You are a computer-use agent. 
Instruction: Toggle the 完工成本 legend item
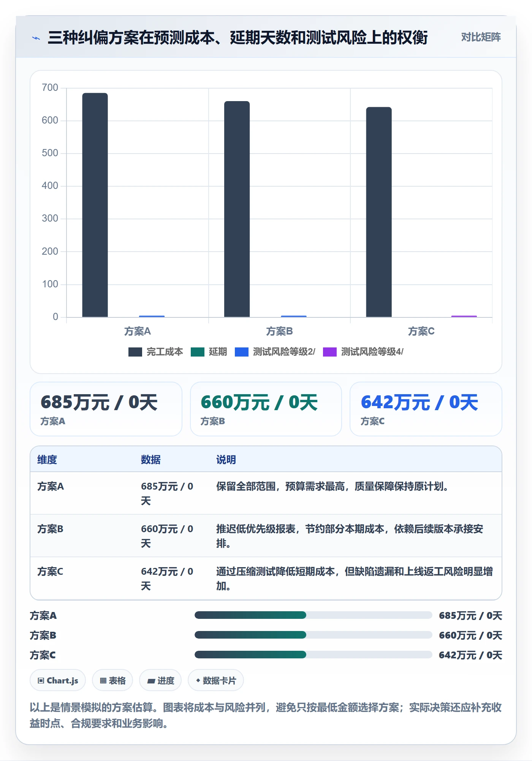(155, 352)
